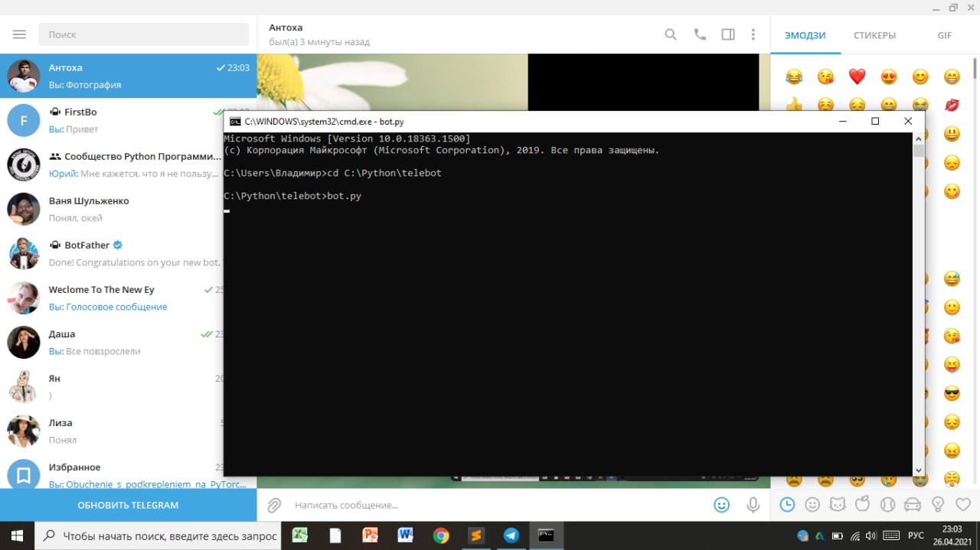Click the Антоха name in chat header
980x550 pixels.
pos(286,28)
